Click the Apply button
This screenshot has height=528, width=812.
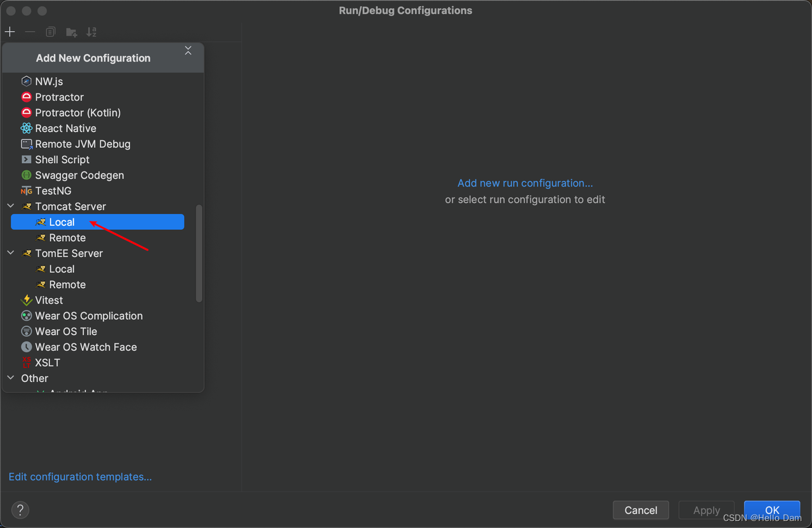[x=706, y=510]
